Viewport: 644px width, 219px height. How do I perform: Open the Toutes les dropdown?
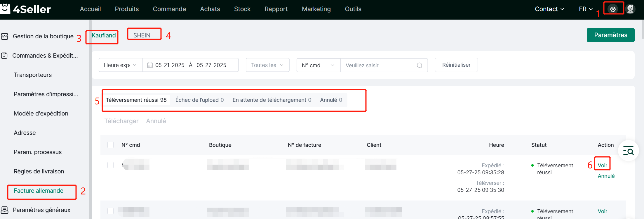point(267,65)
